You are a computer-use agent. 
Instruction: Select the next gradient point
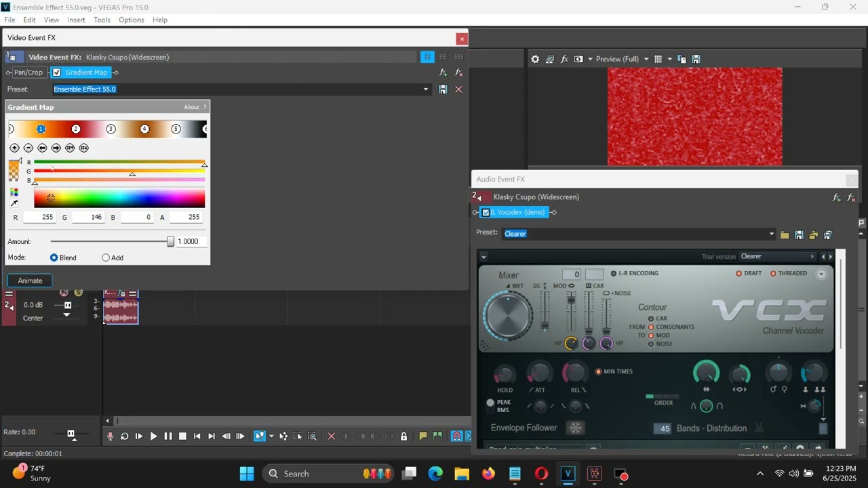(x=56, y=148)
